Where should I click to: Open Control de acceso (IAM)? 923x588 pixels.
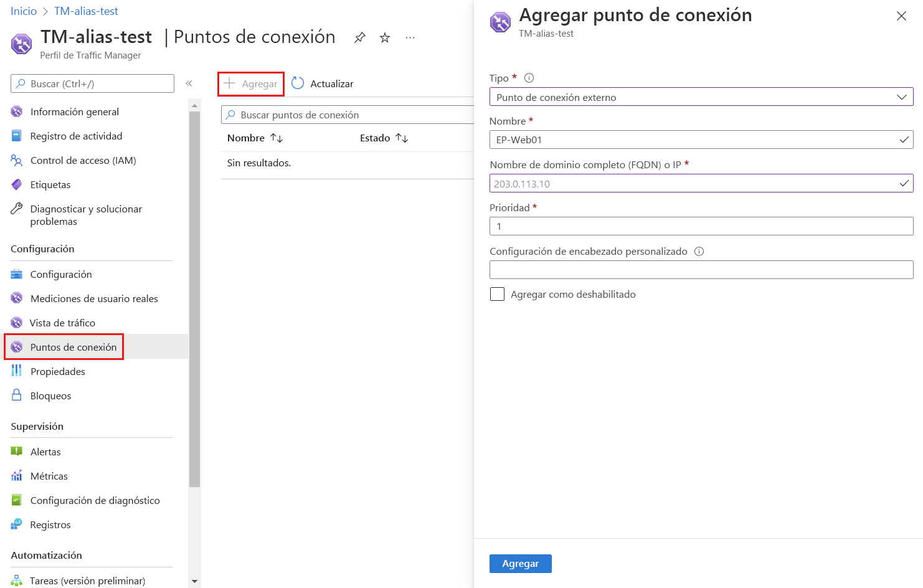coord(83,160)
